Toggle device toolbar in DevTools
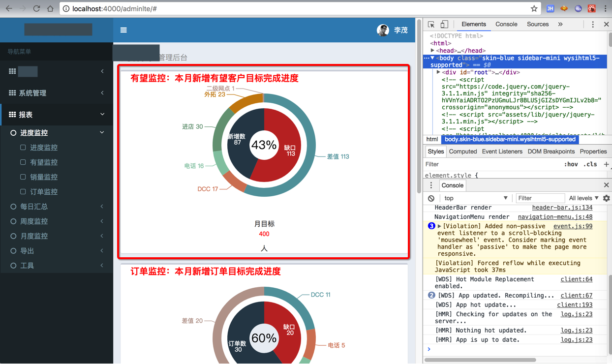 point(444,24)
